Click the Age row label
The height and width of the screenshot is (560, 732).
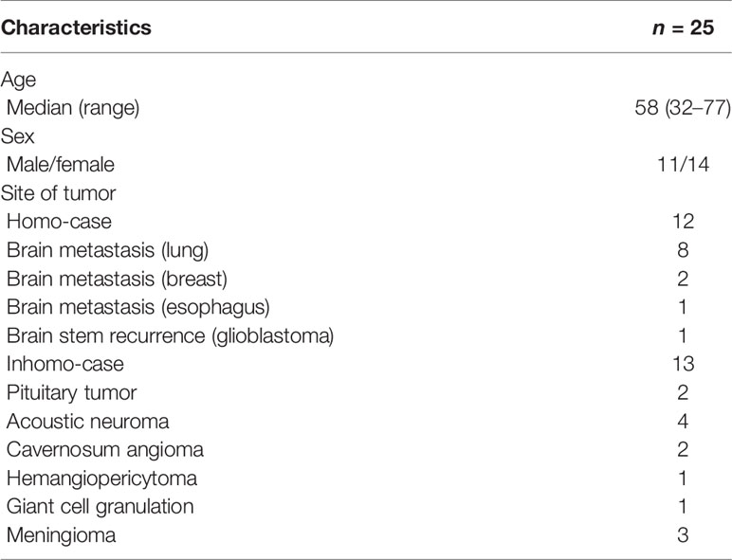(x=18, y=81)
